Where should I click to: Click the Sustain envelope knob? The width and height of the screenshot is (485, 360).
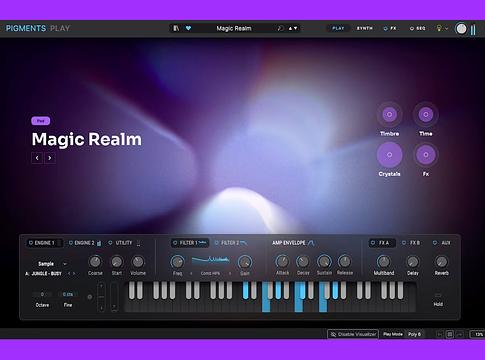(324, 262)
